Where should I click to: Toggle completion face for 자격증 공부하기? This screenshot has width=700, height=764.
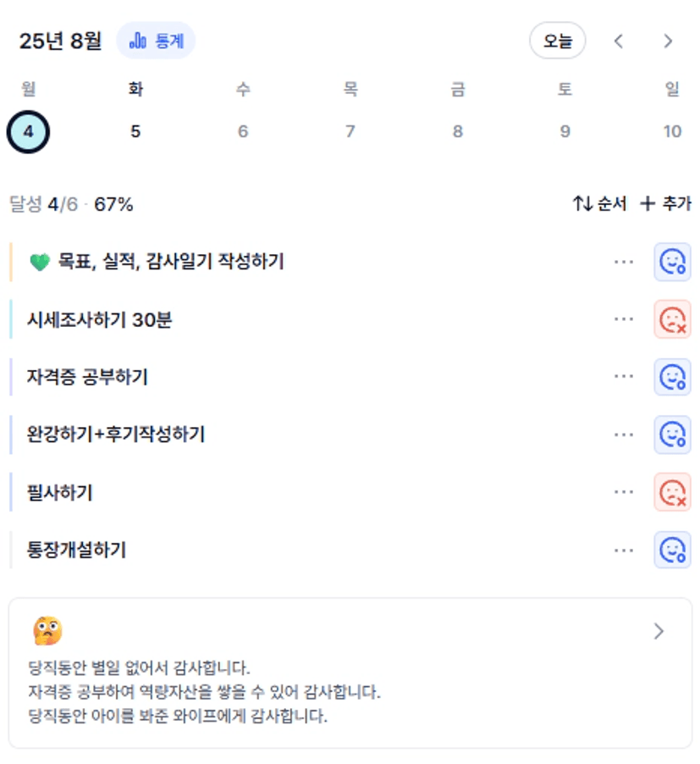672,377
